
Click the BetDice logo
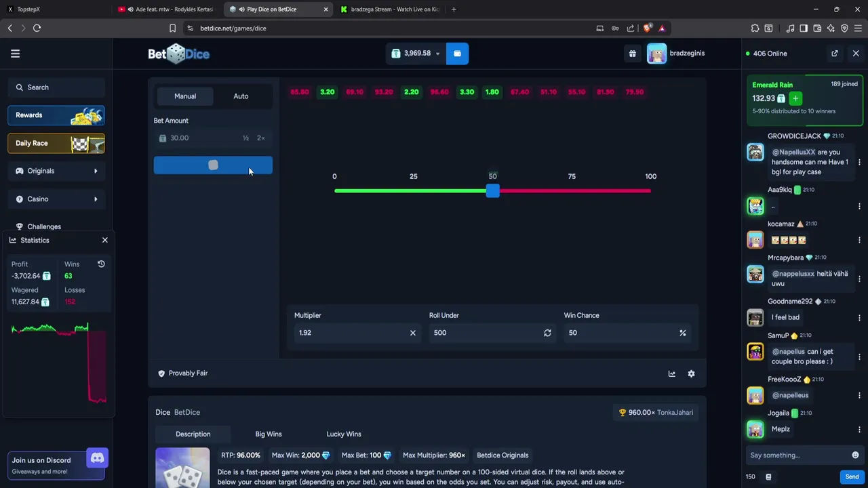179,54
